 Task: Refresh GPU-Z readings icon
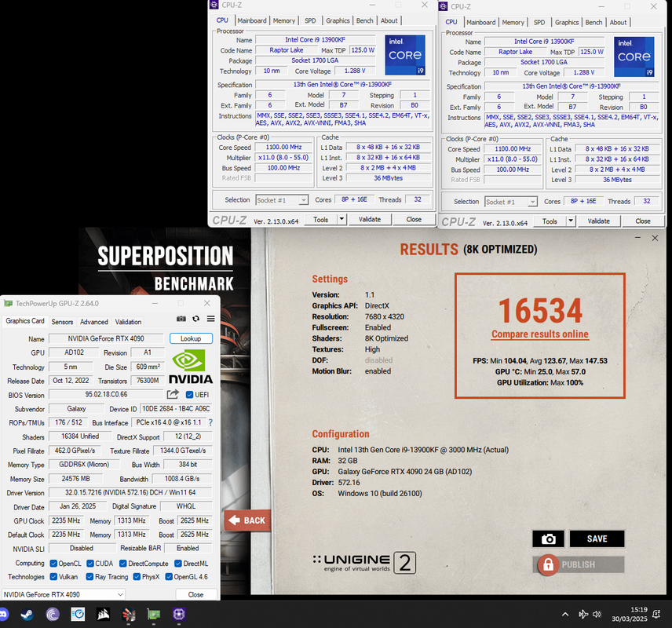click(x=195, y=319)
